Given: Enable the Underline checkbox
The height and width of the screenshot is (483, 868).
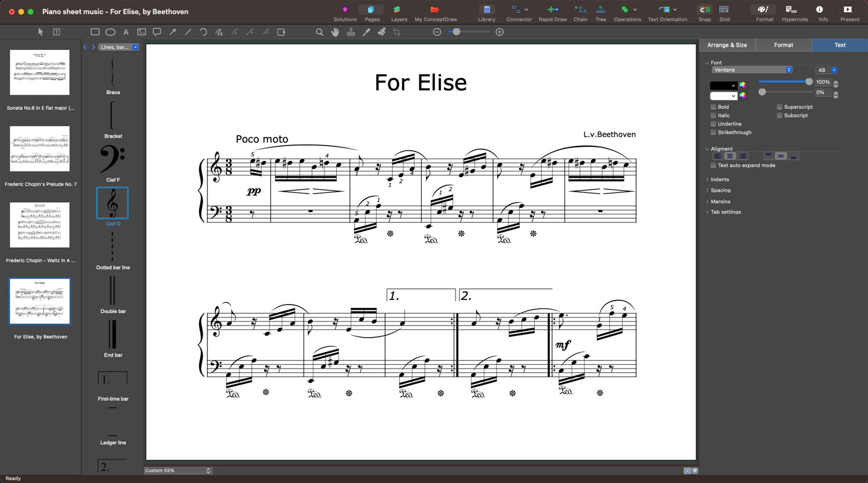Looking at the screenshot, I should click(x=713, y=124).
